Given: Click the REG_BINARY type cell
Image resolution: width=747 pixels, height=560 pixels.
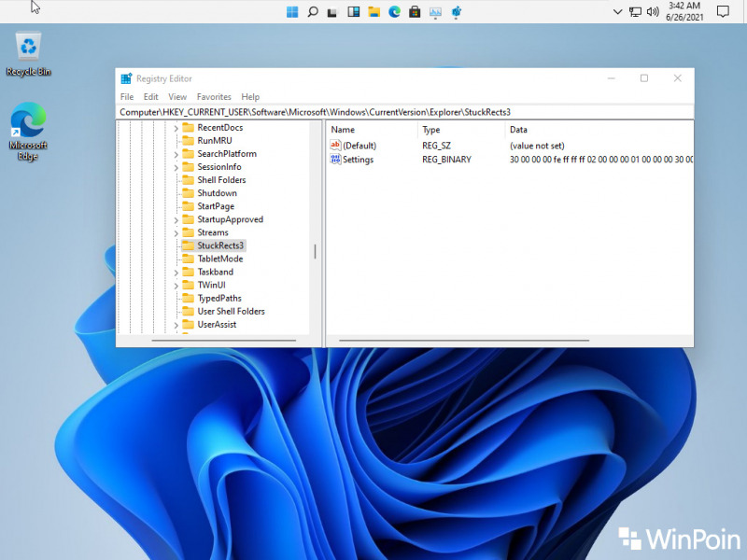Looking at the screenshot, I should (446, 160).
